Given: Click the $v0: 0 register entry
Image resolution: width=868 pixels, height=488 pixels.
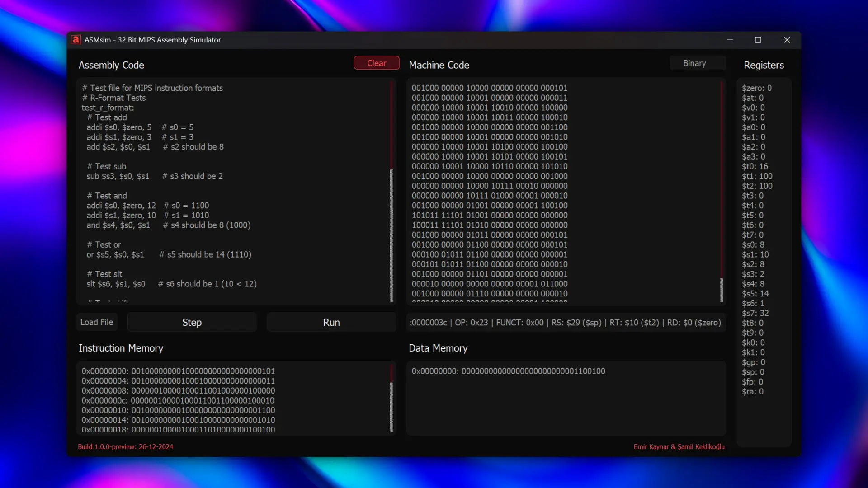Looking at the screenshot, I should 753,108.
